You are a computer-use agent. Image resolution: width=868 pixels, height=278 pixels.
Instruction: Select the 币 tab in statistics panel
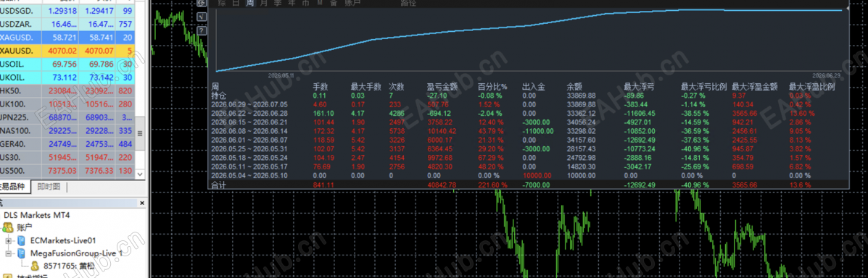coord(305,4)
